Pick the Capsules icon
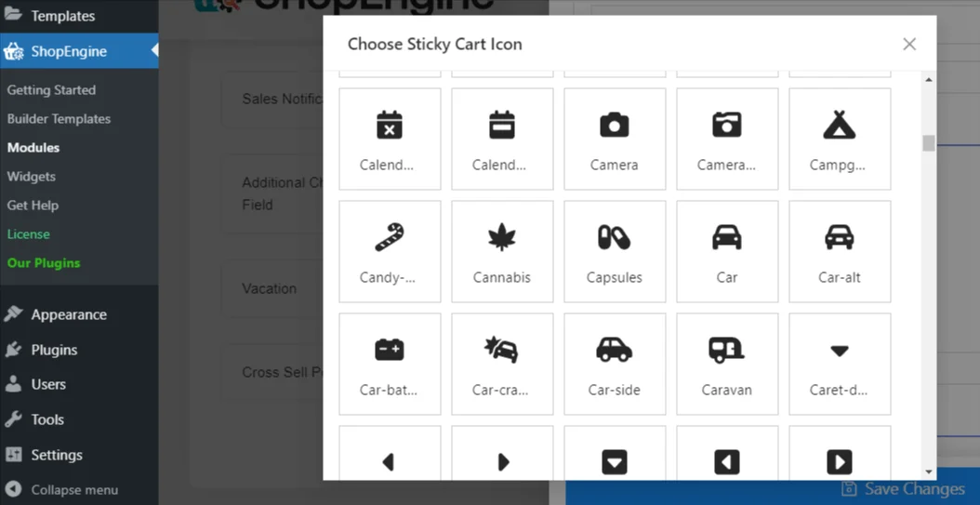 [614, 251]
